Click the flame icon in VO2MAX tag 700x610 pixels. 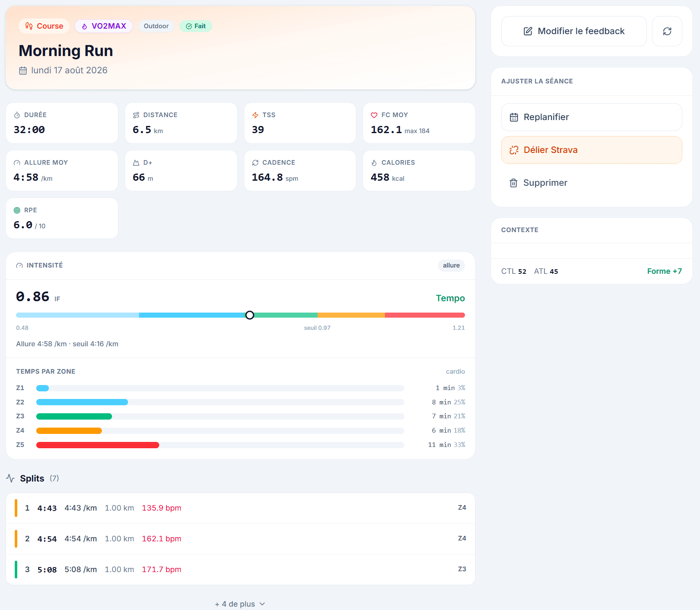[x=85, y=26]
